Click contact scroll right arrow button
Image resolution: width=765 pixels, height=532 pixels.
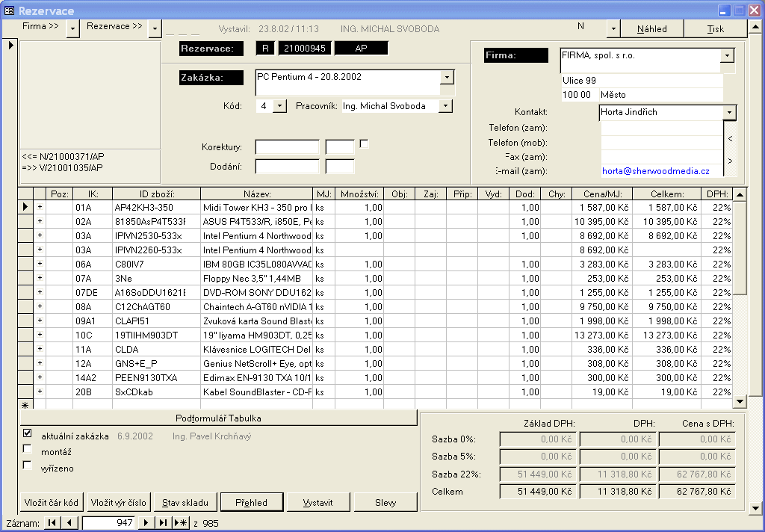click(x=730, y=161)
